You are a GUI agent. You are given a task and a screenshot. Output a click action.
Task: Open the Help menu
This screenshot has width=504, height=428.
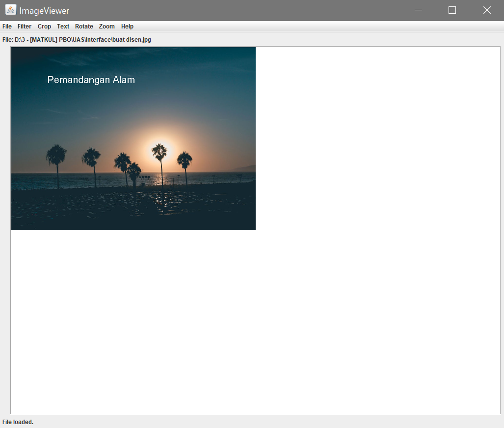[x=127, y=26]
